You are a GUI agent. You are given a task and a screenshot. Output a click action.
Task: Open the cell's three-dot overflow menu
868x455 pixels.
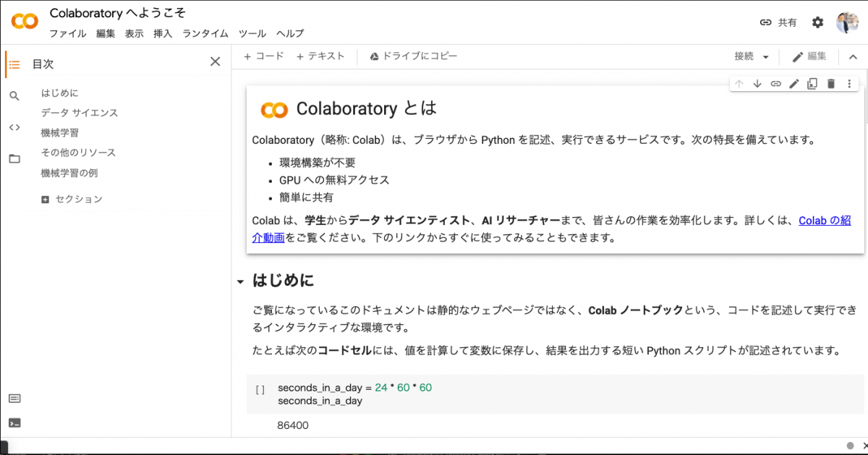click(x=848, y=83)
